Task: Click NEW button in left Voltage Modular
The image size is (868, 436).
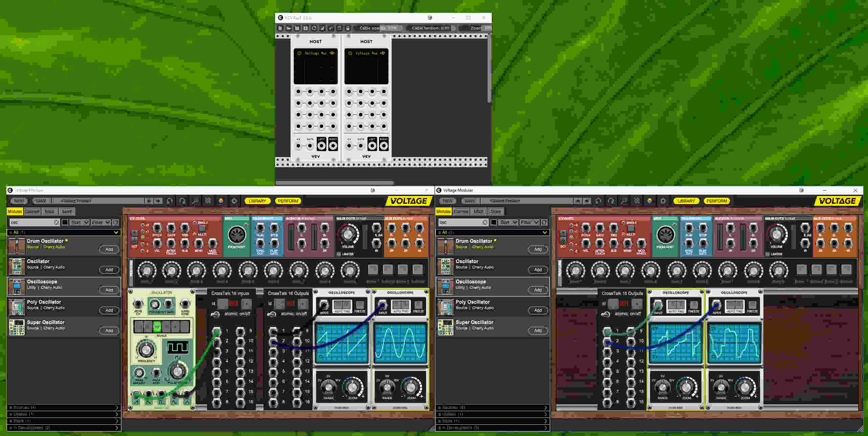Action: (19, 201)
